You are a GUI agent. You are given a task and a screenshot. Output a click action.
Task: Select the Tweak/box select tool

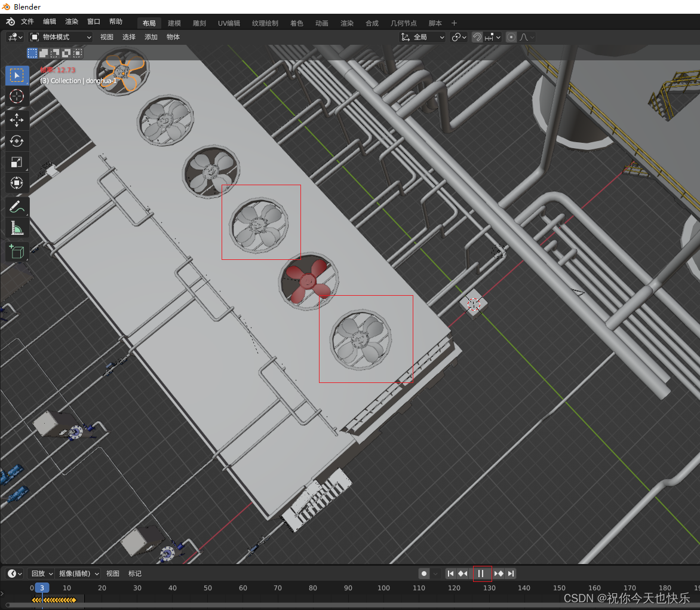point(17,75)
